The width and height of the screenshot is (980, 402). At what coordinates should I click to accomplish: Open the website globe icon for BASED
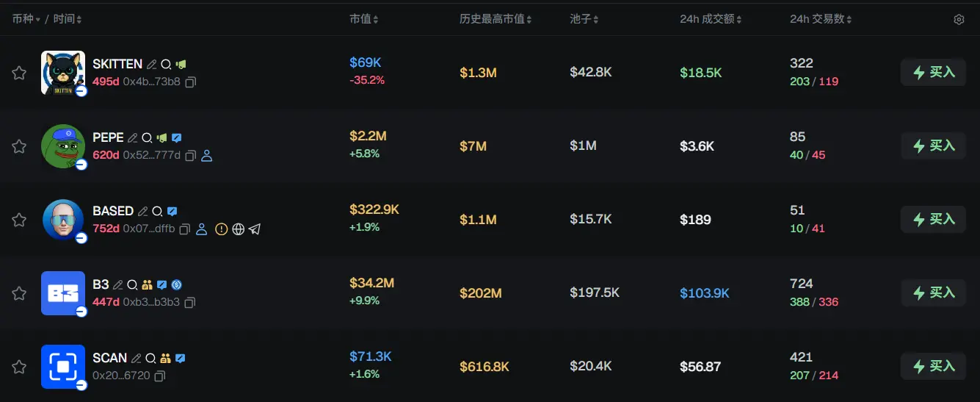point(238,229)
